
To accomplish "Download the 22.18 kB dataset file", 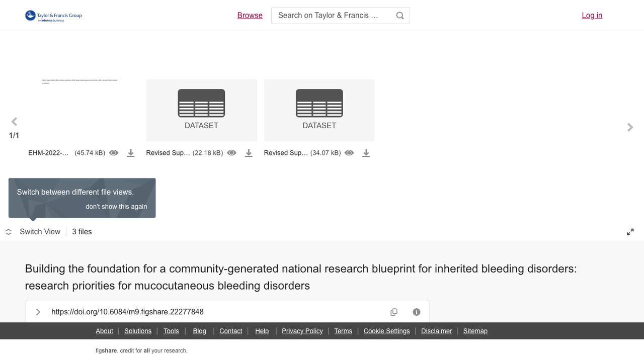I will point(249,153).
